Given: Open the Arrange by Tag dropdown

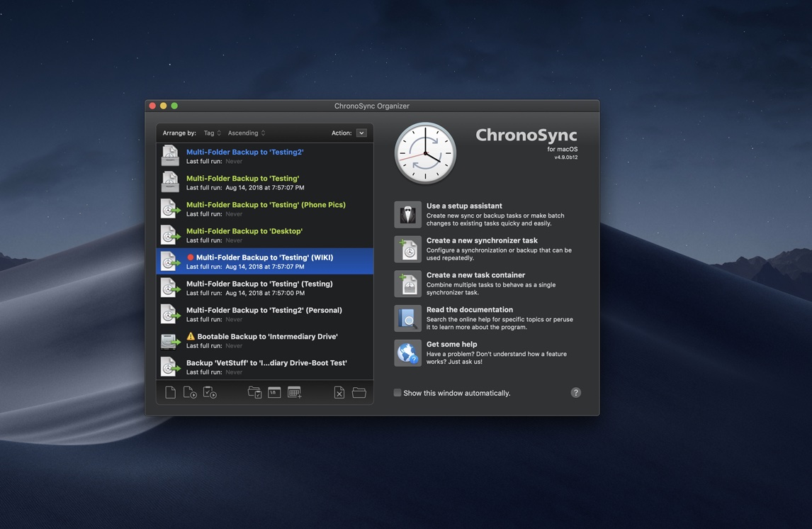Looking at the screenshot, I should click(x=212, y=133).
